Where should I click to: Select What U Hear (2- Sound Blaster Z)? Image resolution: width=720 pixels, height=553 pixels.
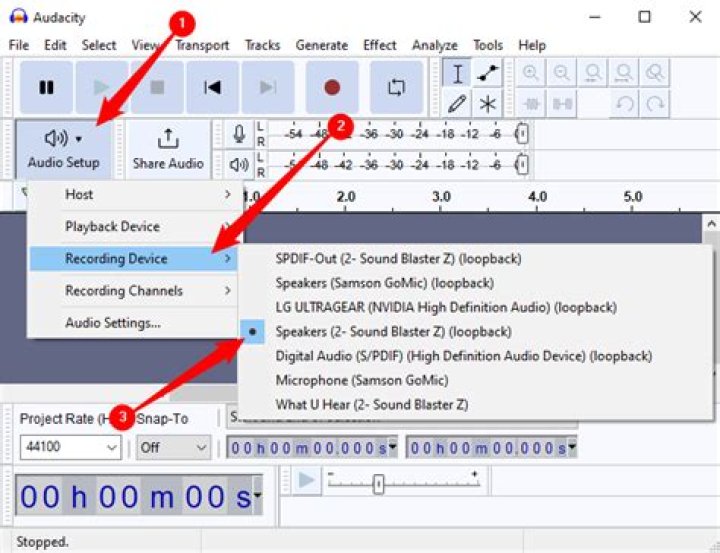pos(475,405)
